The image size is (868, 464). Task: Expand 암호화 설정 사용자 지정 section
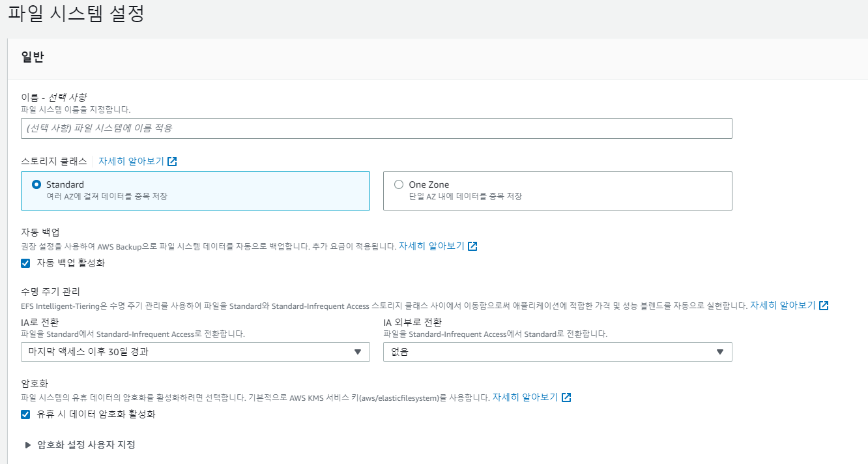[x=80, y=444]
